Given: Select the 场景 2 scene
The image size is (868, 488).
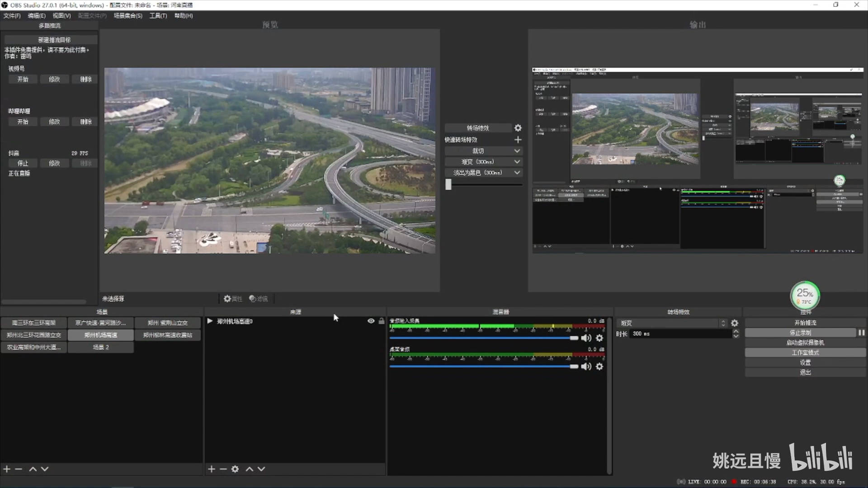Looking at the screenshot, I should pos(100,347).
